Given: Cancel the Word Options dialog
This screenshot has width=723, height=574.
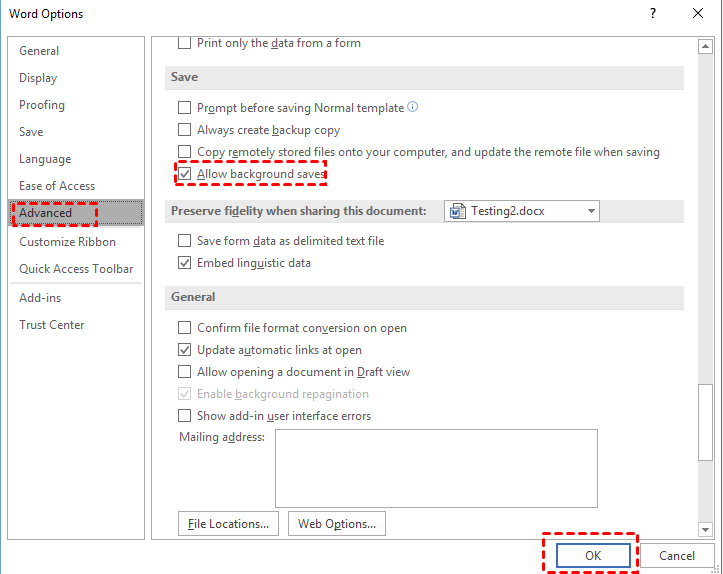Looking at the screenshot, I should [x=676, y=556].
